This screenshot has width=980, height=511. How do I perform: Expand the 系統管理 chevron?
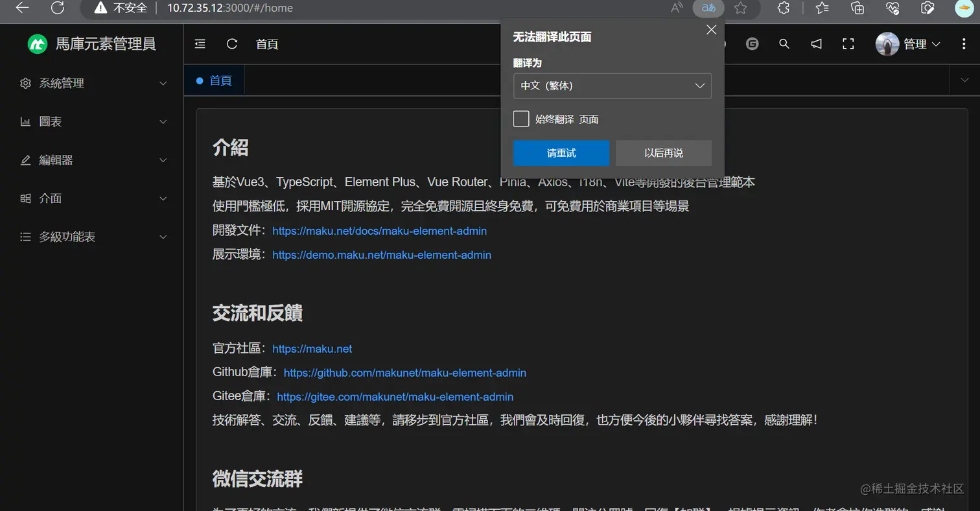coord(163,84)
